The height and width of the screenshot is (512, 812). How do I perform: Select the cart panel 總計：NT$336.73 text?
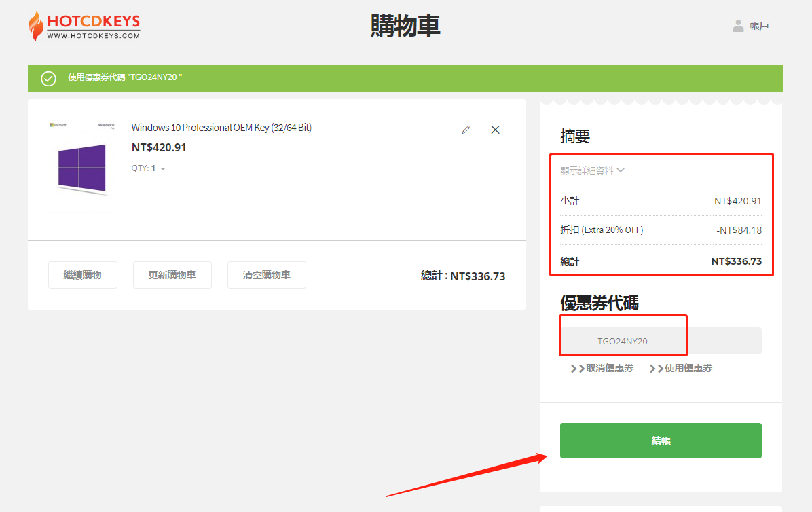coord(463,276)
